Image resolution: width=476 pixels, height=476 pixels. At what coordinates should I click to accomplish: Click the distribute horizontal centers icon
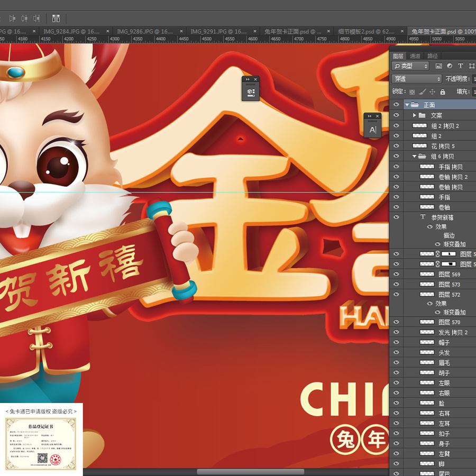24,19
